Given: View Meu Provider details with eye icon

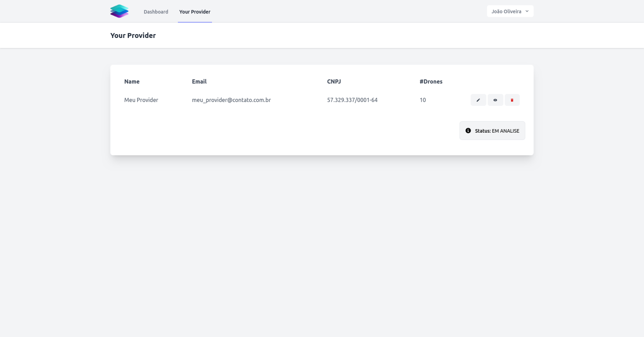Looking at the screenshot, I should click(x=495, y=100).
